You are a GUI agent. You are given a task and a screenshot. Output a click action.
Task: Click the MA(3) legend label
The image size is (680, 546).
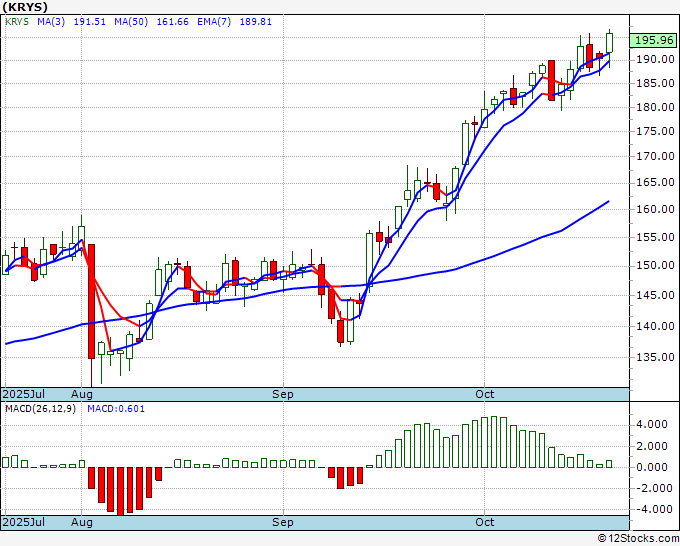(51, 22)
